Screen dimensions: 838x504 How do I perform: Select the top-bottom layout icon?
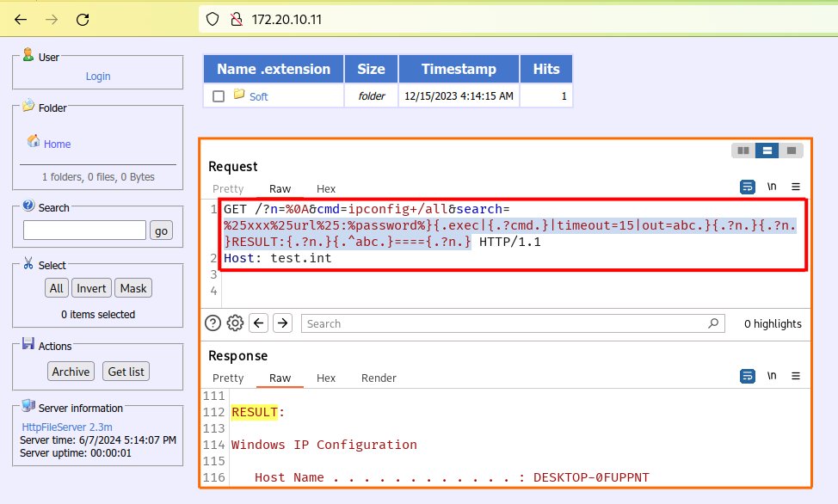[x=767, y=151]
